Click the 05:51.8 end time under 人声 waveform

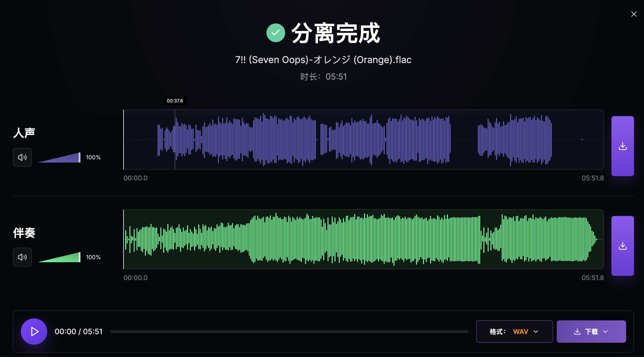pyautogui.click(x=592, y=178)
